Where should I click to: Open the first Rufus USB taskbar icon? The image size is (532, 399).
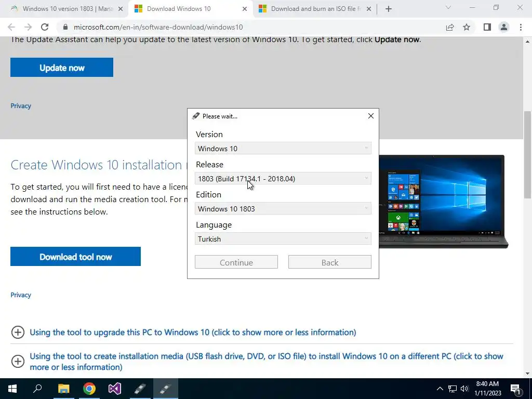pos(140,389)
